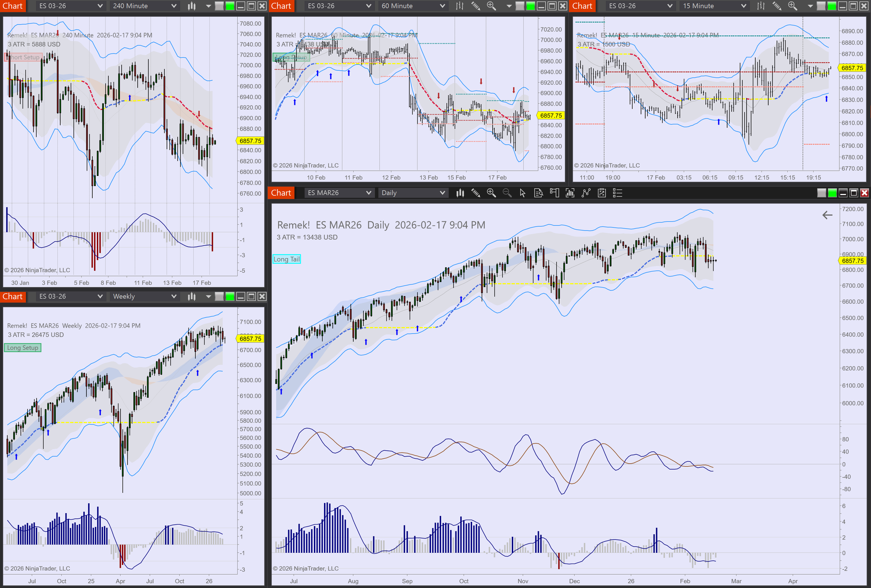Click Chart tab of Weekly window
The height and width of the screenshot is (588, 871).
[13, 296]
